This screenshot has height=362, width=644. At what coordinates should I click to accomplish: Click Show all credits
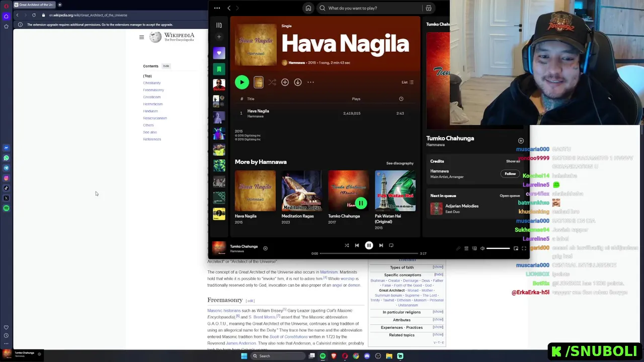coord(513,161)
